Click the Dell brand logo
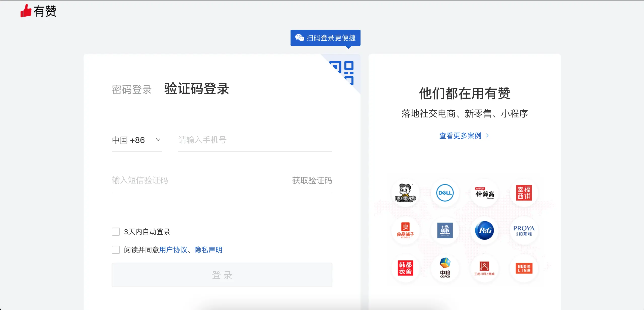The height and width of the screenshot is (310, 644). (445, 193)
